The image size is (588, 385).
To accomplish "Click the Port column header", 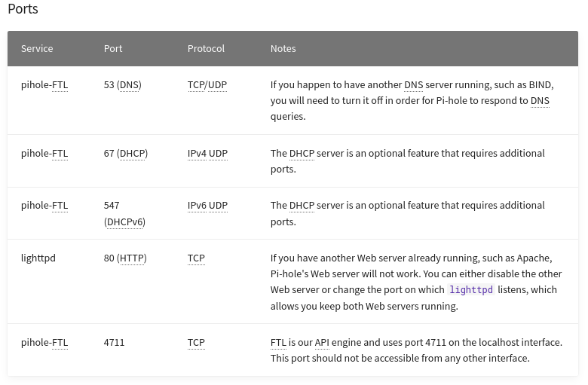I will (x=113, y=48).
